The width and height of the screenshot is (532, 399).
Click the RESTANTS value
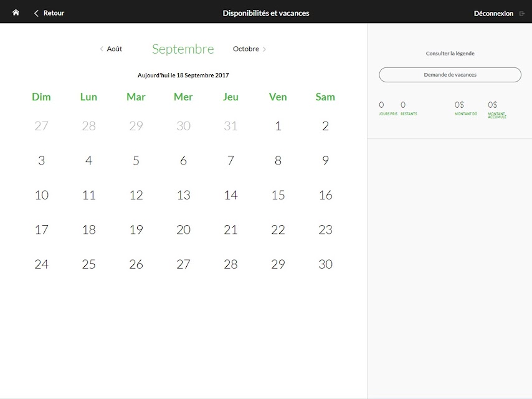[x=403, y=105]
